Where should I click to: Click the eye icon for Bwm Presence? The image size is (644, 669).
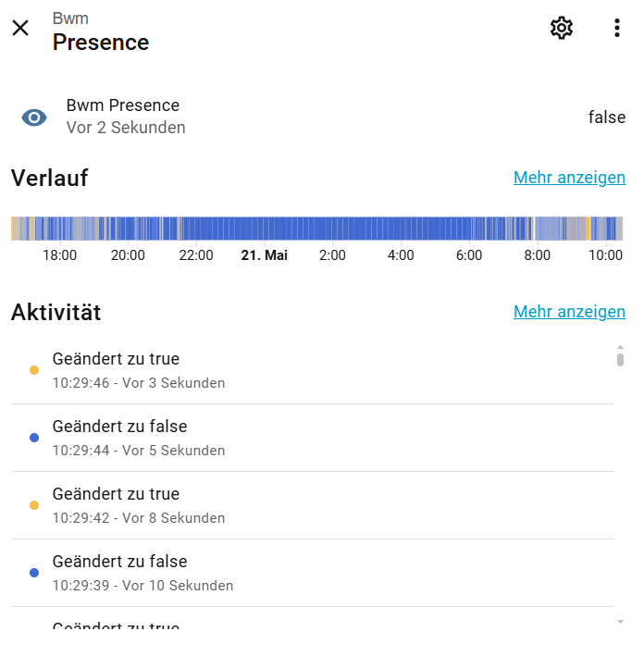coord(34,118)
